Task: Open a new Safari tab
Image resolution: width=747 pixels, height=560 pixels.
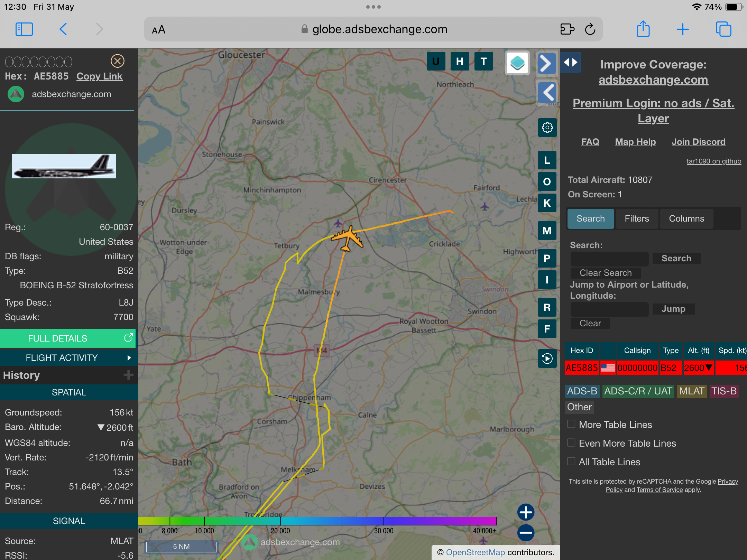Action: 683,29
